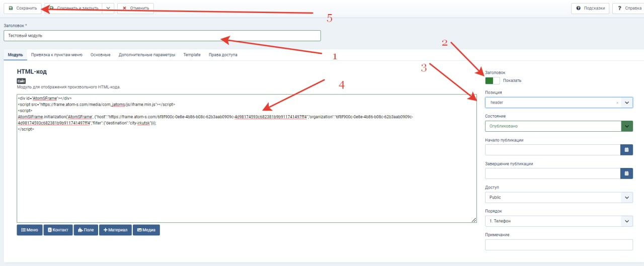Click the Сохранить button
Viewport: 644px width, 266px height.
click(x=23, y=9)
